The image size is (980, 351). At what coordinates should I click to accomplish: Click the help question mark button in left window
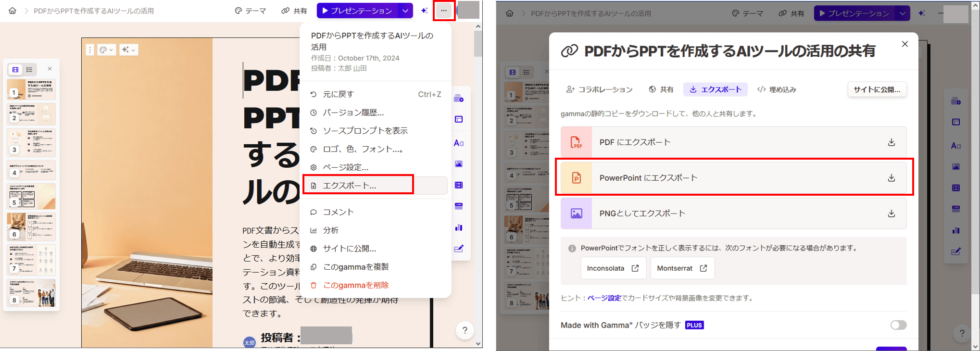pyautogui.click(x=465, y=330)
